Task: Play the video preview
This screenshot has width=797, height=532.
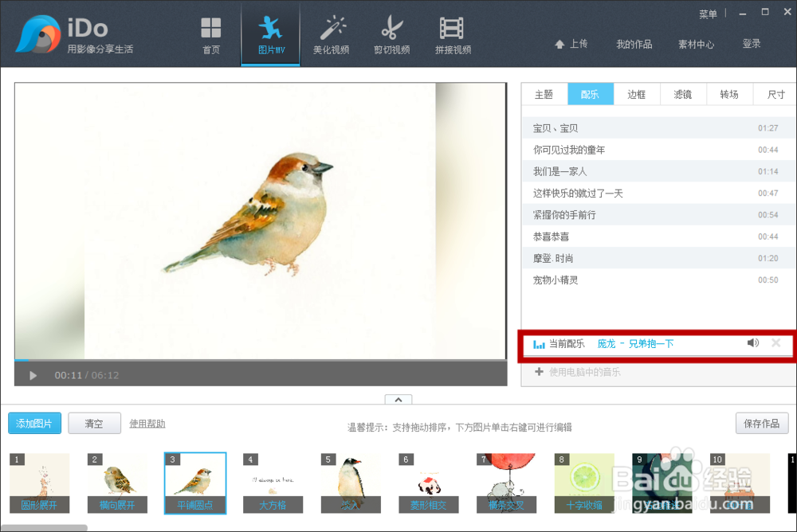Action: click(33, 375)
